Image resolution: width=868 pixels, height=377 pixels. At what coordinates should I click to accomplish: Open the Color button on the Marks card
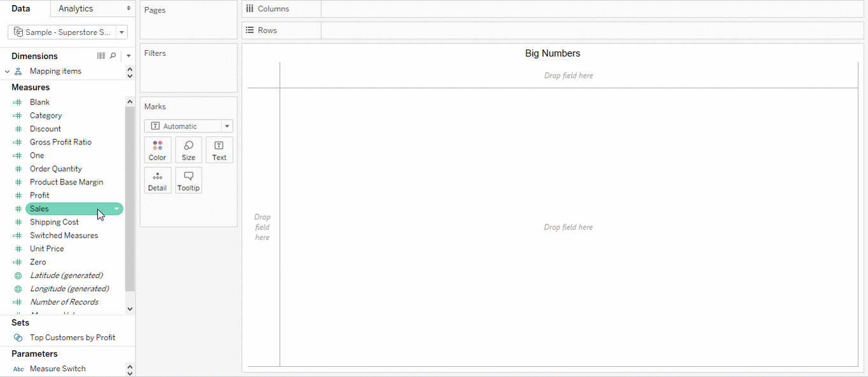[x=157, y=149]
